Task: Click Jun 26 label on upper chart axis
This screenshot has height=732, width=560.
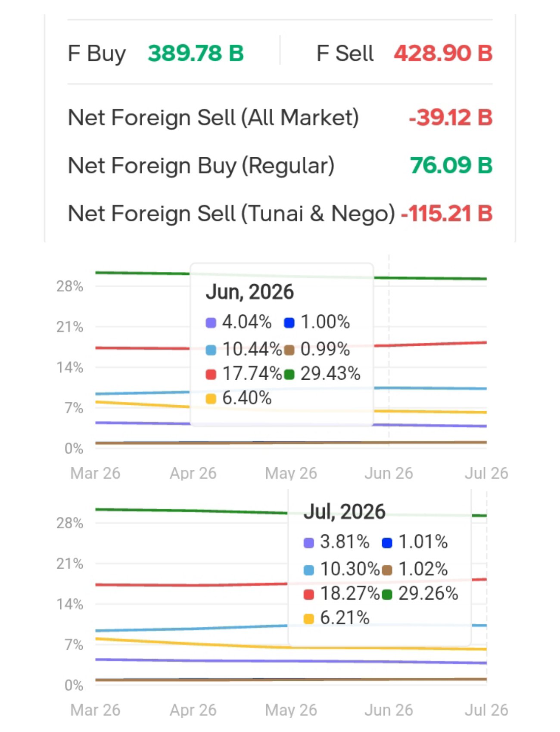Action: pos(389,473)
